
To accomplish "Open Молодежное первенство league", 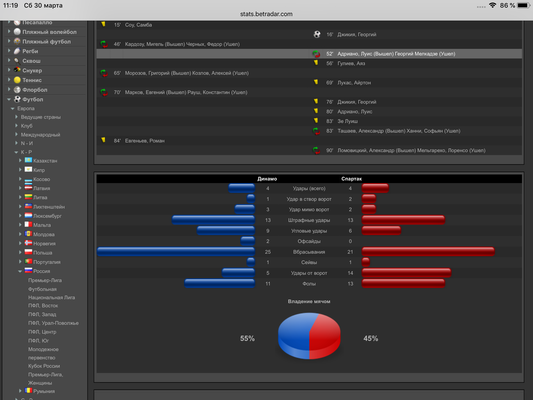I will point(43,353).
